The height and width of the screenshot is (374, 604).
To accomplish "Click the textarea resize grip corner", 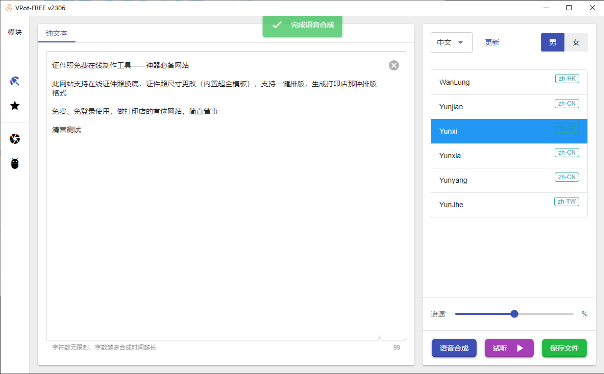I will (x=379, y=337).
